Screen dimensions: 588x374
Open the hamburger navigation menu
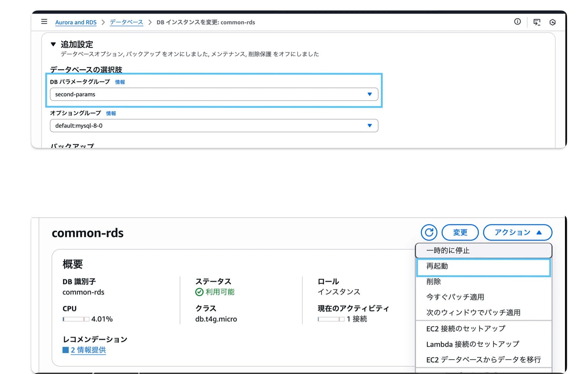pos(44,22)
